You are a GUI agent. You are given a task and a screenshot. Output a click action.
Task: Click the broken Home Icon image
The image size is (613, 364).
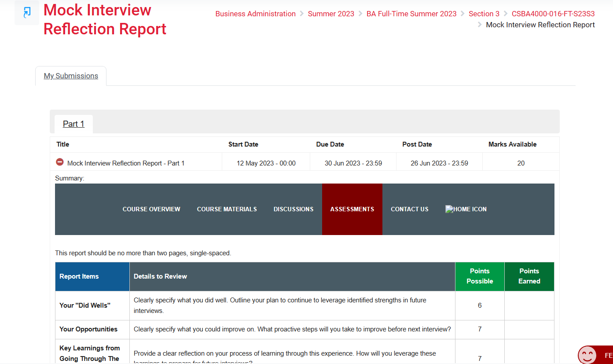coord(466,209)
